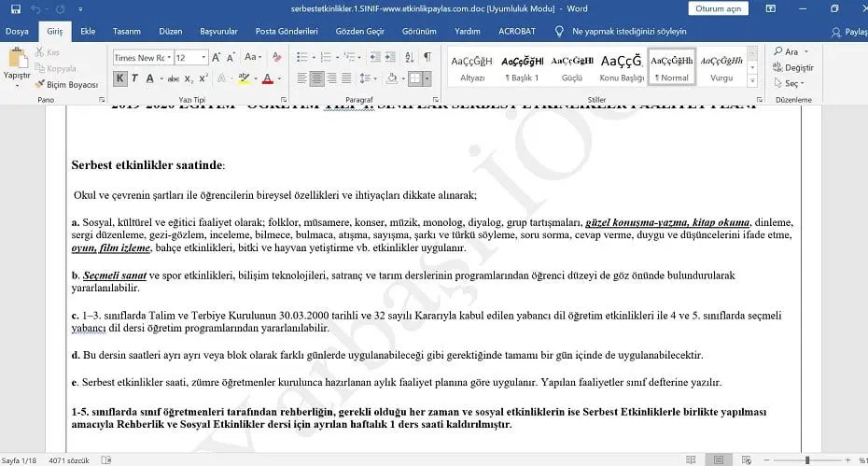
Task: Open the Dosya tab
Action: click(x=17, y=32)
